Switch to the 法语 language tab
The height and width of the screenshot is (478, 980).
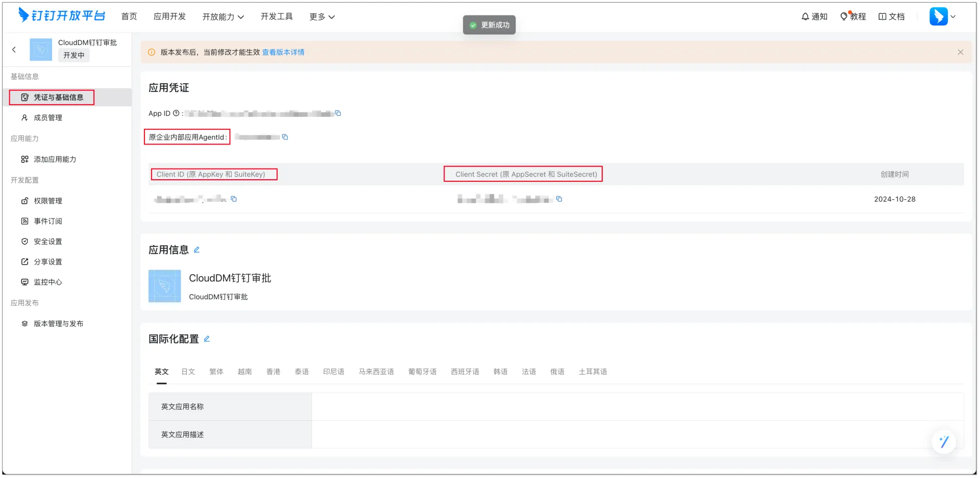pos(529,372)
